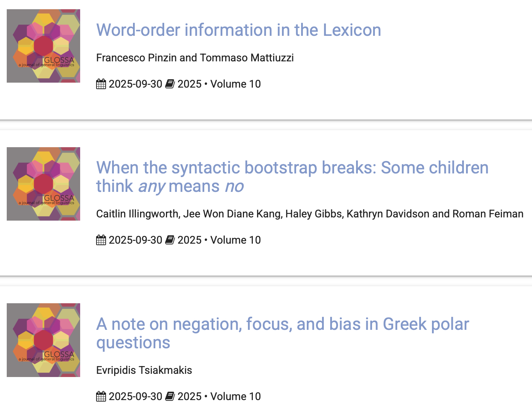
Task: Open "Word-order information in the Lexicon" article
Action: (x=238, y=30)
